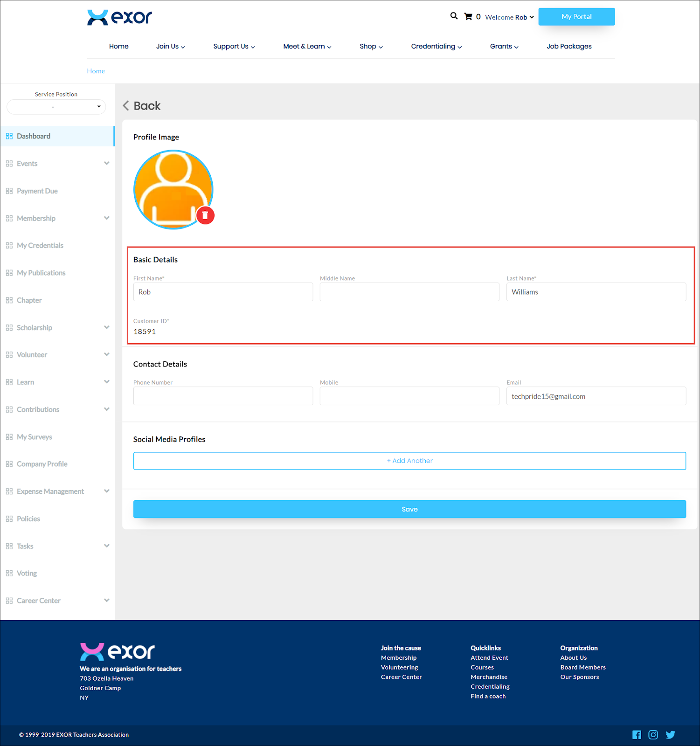The height and width of the screenshot is (746, 700).
Task: Go to My Credentials in sidebar
Action: point(40,246)
